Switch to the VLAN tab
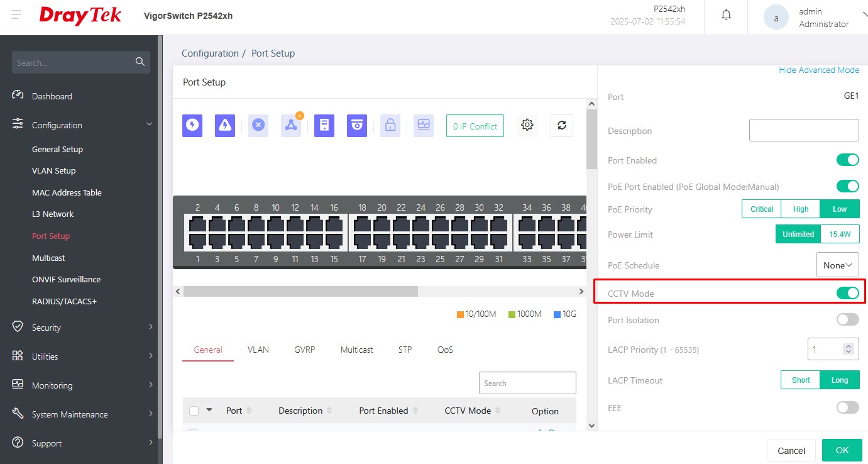 pyautogui.click(x=258, y=350)
